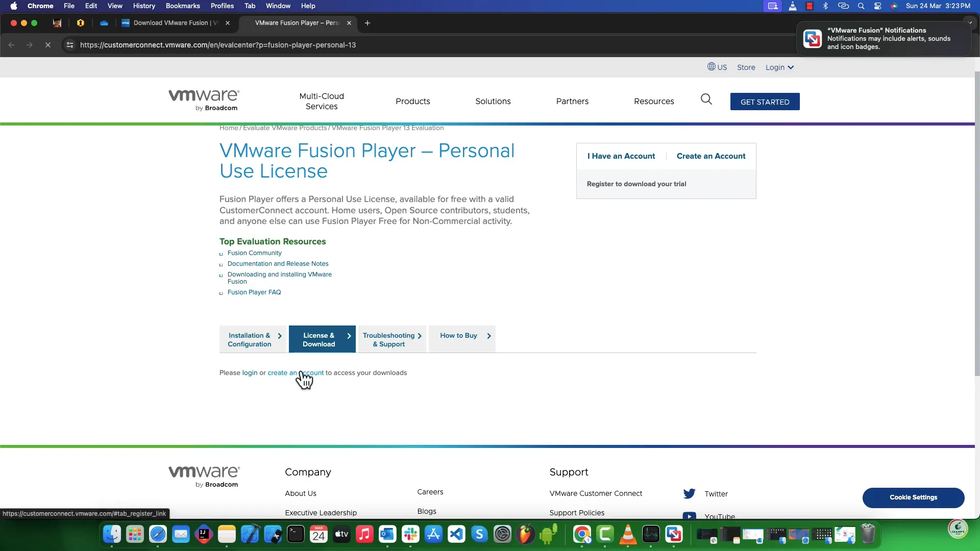Open the Login dropdown
The image size is (980, 551).
coord(779,67)
